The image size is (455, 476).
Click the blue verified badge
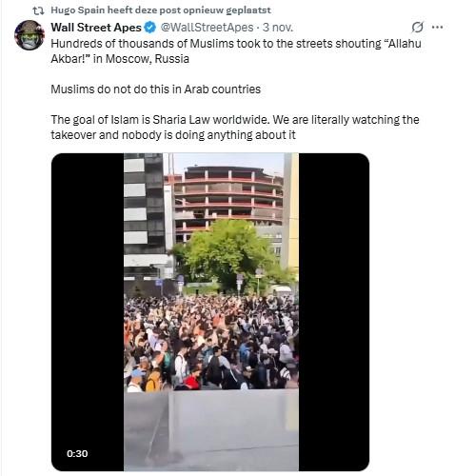150,28
